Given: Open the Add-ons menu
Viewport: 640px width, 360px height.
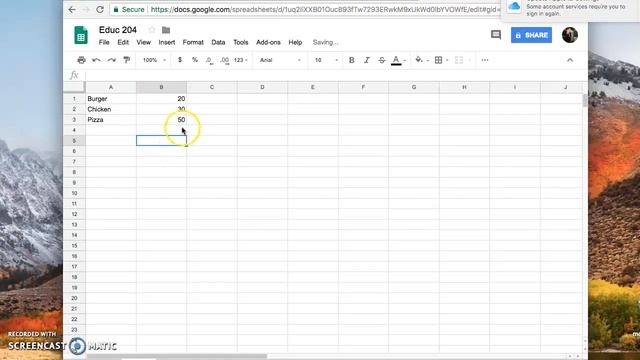Looking at the screenshot, I should point(268,42).
